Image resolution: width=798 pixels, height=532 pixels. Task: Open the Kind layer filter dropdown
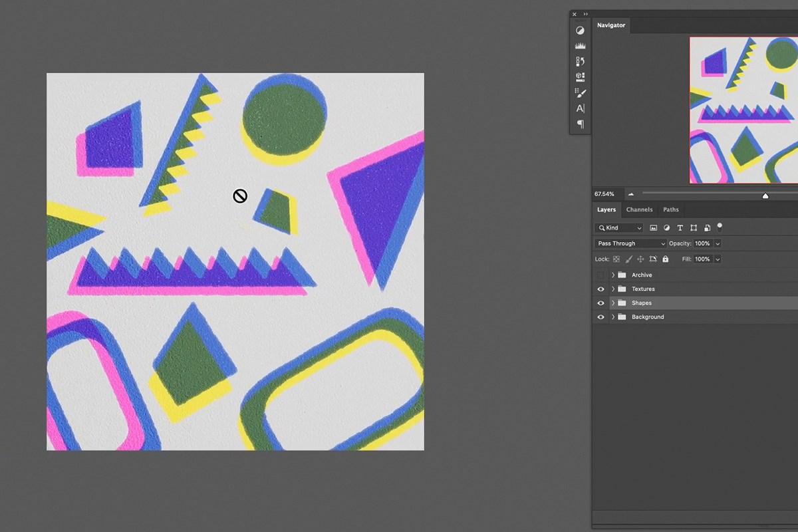620,228
